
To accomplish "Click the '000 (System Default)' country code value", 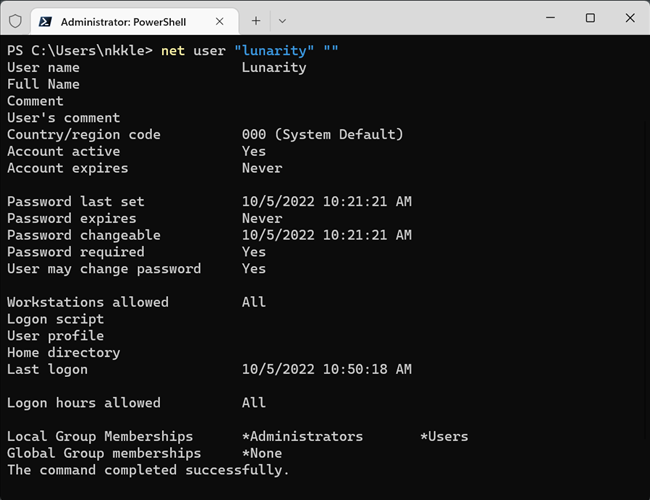I will (x=322, y=134).
